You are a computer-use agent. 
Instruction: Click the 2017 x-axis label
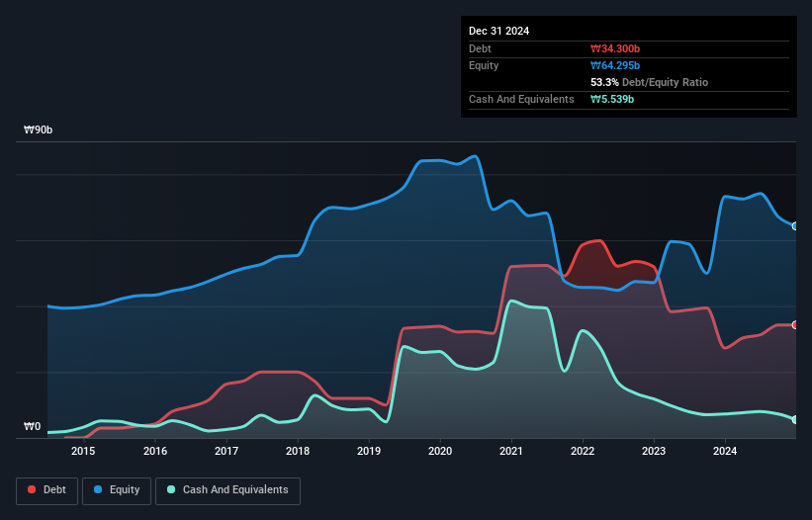coord(226,451)
